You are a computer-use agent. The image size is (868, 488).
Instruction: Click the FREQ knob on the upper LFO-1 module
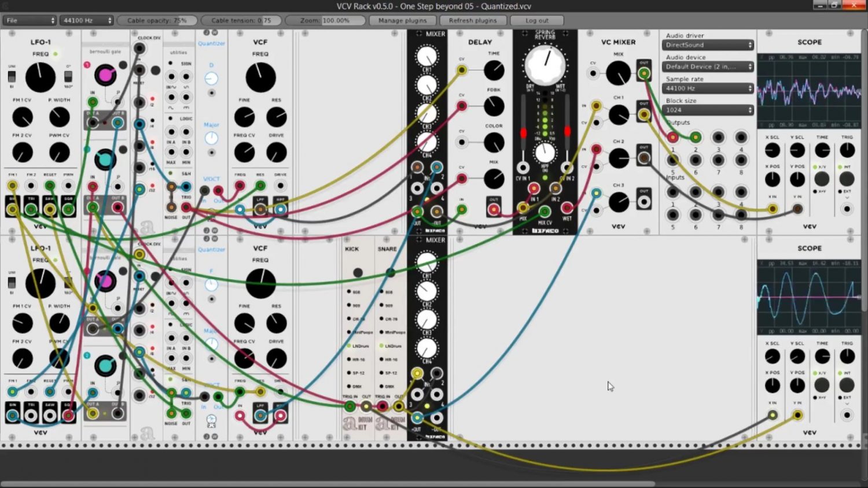tap(40, 77)
